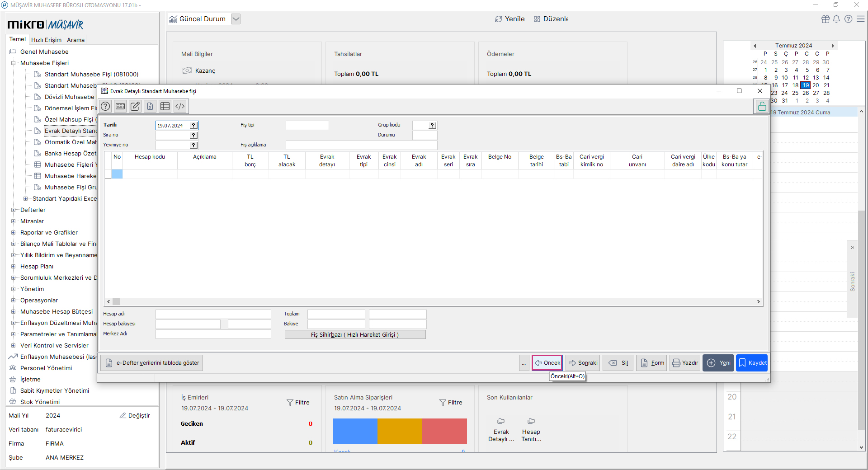
Task: Click into the Fiş açıklama input field
Action: (361, 145)
